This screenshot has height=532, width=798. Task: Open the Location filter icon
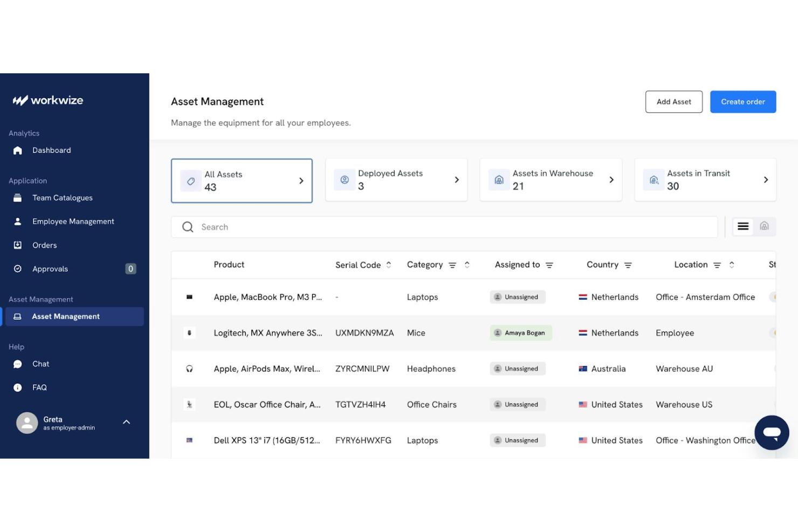point(717,265)
